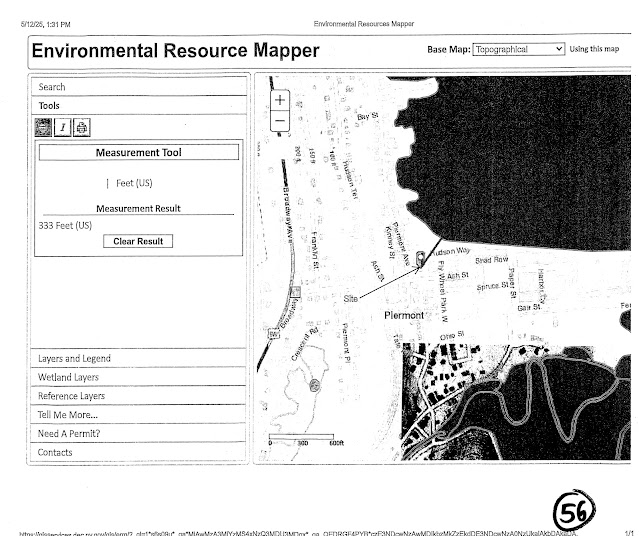Screen dimensions: 639x536
Task: Click the Measurement Tool title bar
Action: [x=139, y=152]
